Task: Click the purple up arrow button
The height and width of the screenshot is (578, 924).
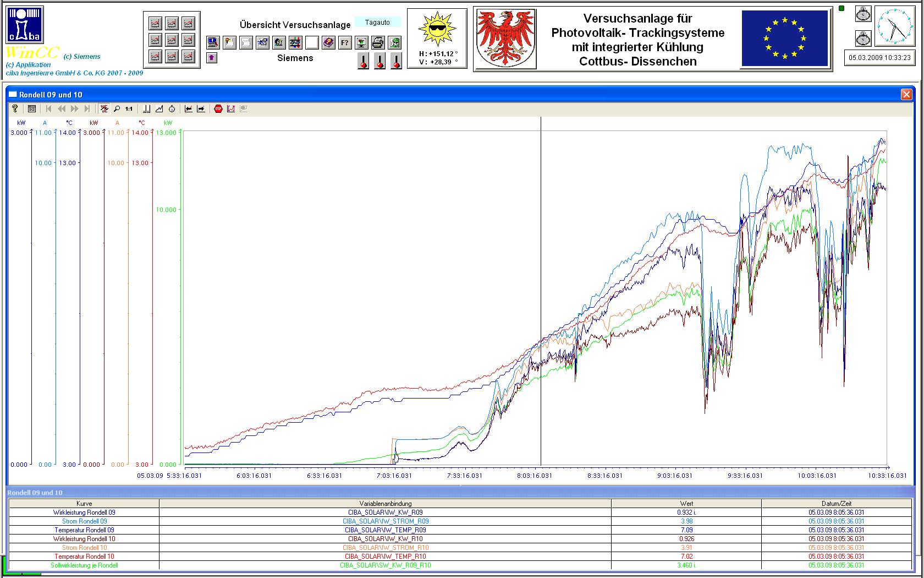Action: (212, 58)
